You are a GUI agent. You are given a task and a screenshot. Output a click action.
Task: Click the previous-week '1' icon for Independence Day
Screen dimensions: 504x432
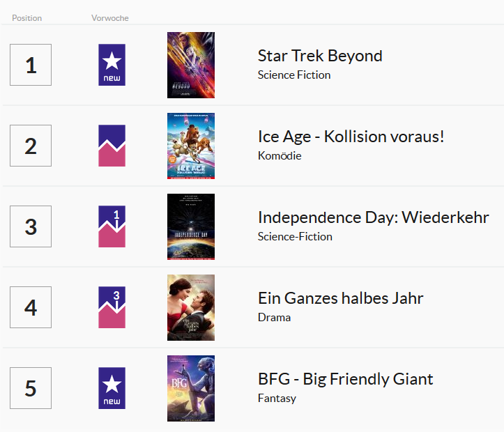click(x=112, y=226)
